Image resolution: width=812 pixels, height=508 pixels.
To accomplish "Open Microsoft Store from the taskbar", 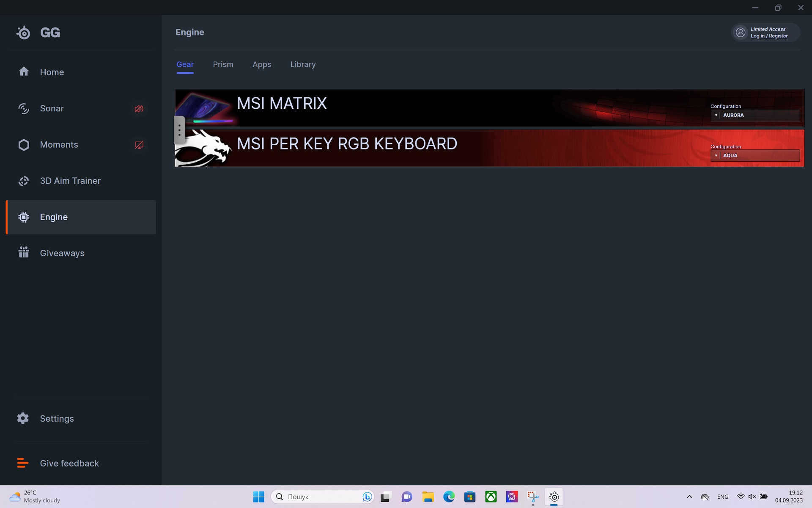I will pyautogui.click(x=470, y=497).
